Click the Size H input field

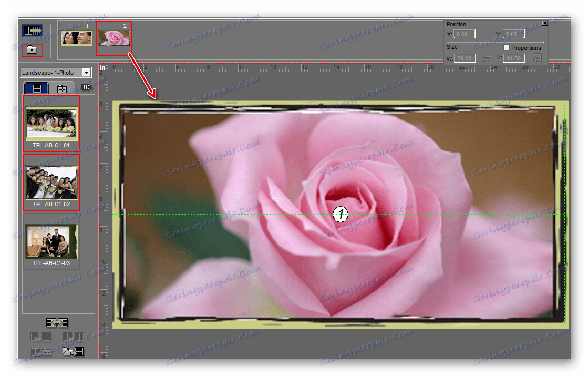pyautogui.click(x=514, y=58)
